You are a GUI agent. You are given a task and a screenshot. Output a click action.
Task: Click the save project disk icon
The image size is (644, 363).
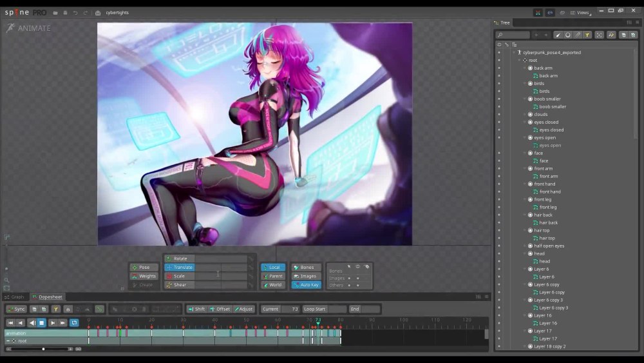point(65,13)
